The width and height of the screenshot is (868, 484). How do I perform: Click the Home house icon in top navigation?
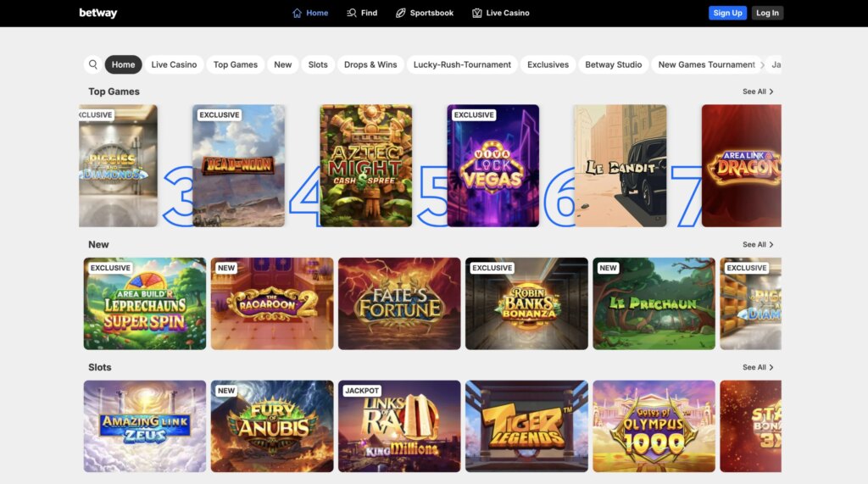pyautogui.click(x=297, y=13)
